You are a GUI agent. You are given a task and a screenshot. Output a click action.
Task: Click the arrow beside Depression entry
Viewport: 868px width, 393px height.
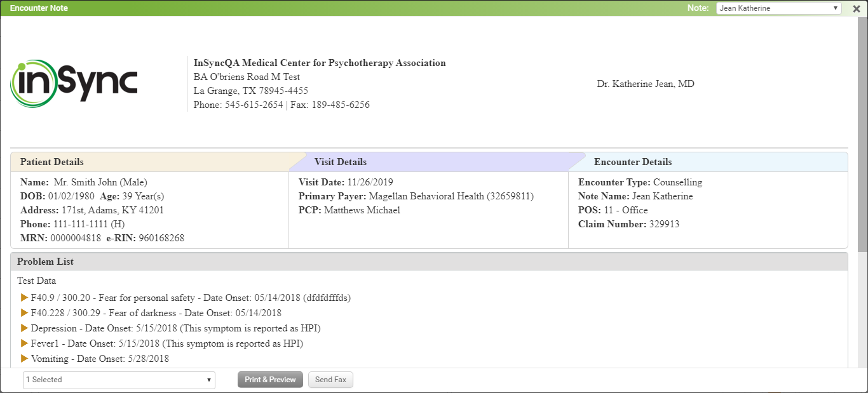25,328
